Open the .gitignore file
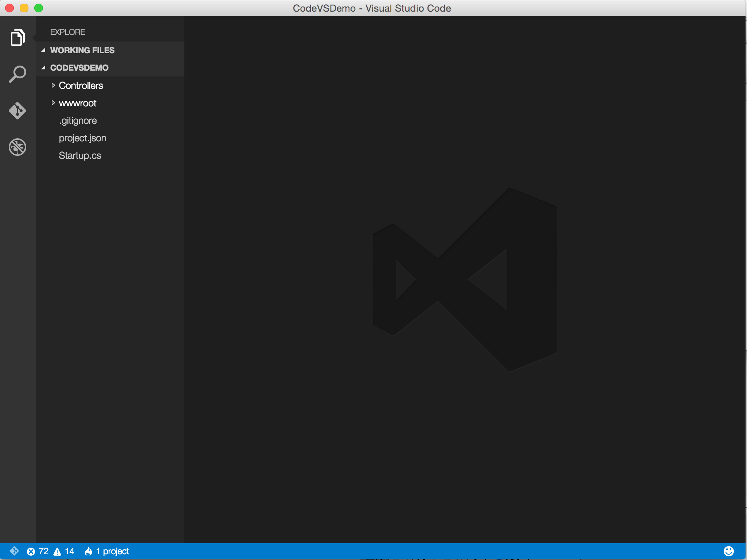Screen dimensions: 747x560 coord(78,121)
